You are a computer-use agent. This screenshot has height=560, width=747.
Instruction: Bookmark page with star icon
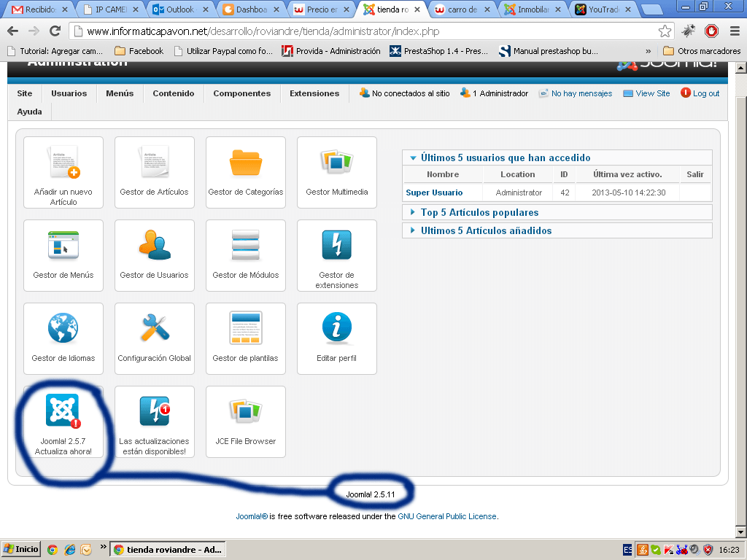click(x=665, y=31)
